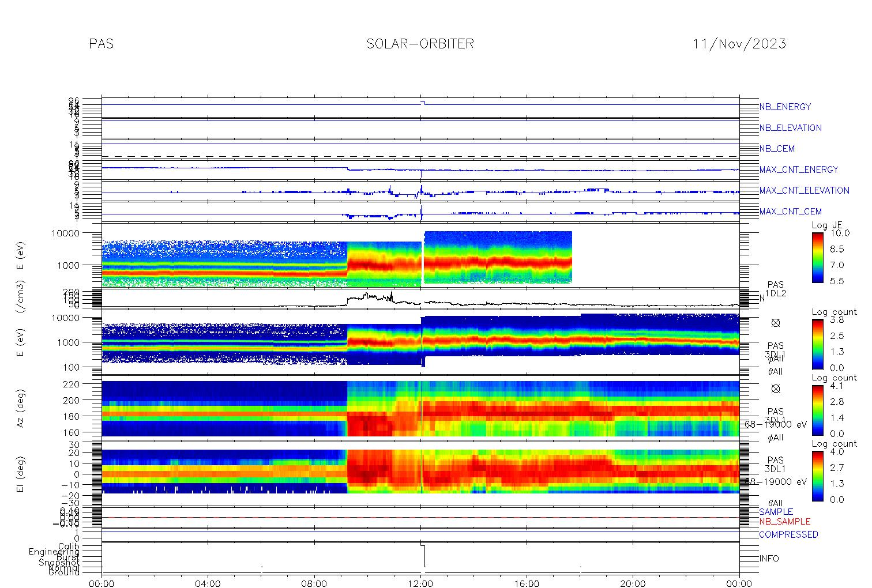872x588 pixels.
Task: Click the El (deg) axis label
Action: 20,474
